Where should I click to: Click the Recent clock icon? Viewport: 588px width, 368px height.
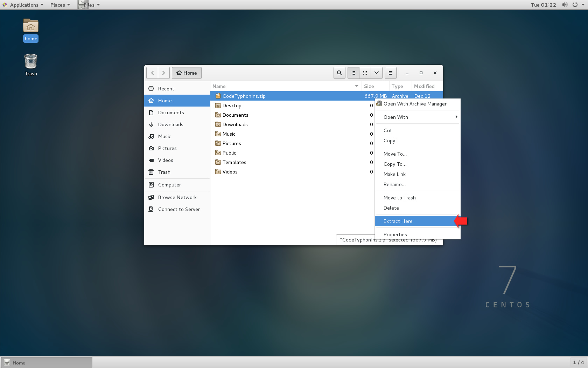point(151,89)
